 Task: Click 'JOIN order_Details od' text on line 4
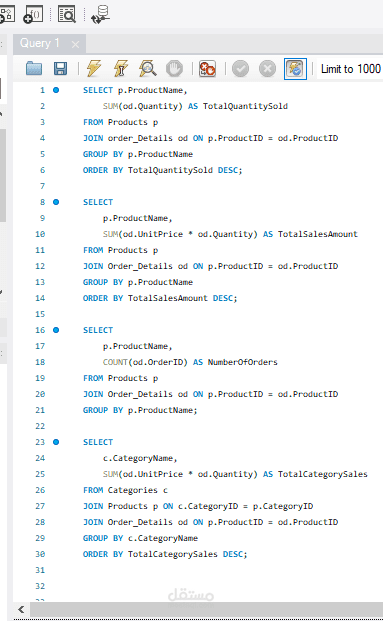[135, 138]
